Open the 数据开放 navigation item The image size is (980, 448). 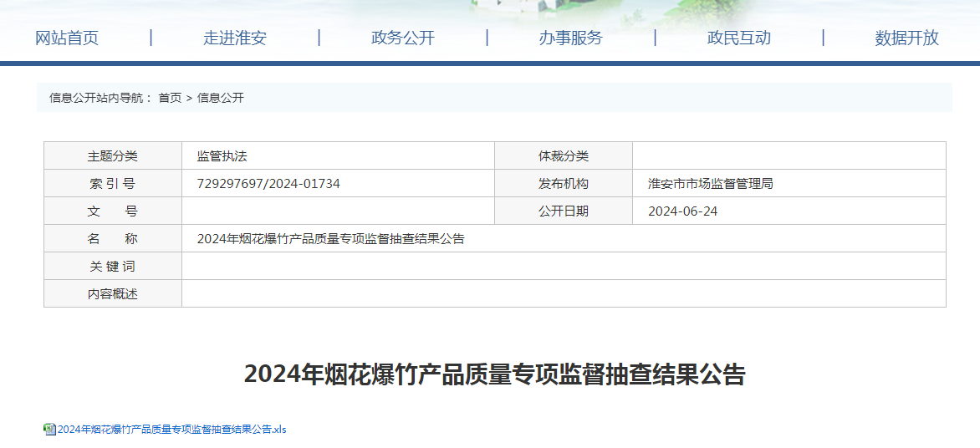[907, 38]
